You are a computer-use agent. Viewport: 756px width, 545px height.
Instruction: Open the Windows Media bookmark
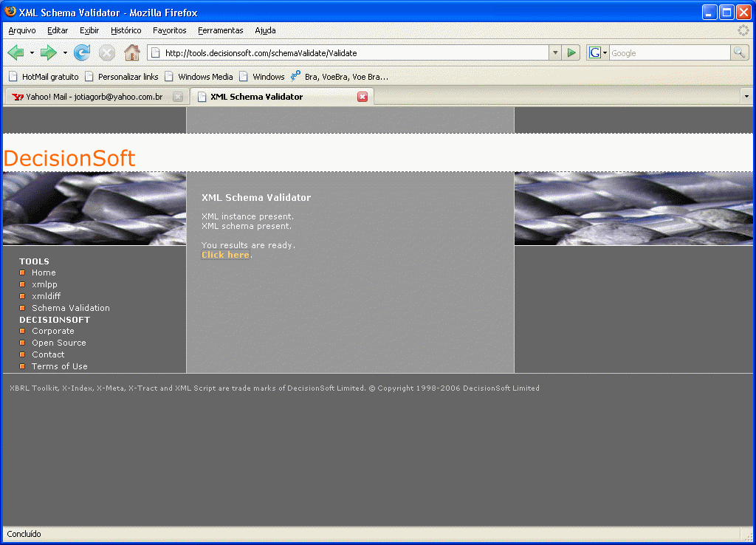199,77
